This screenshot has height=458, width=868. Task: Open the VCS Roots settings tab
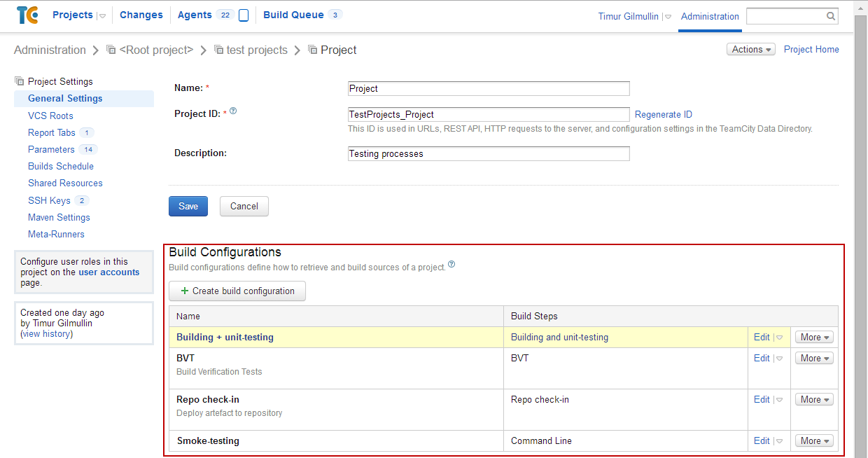click(x=50, y=116)
